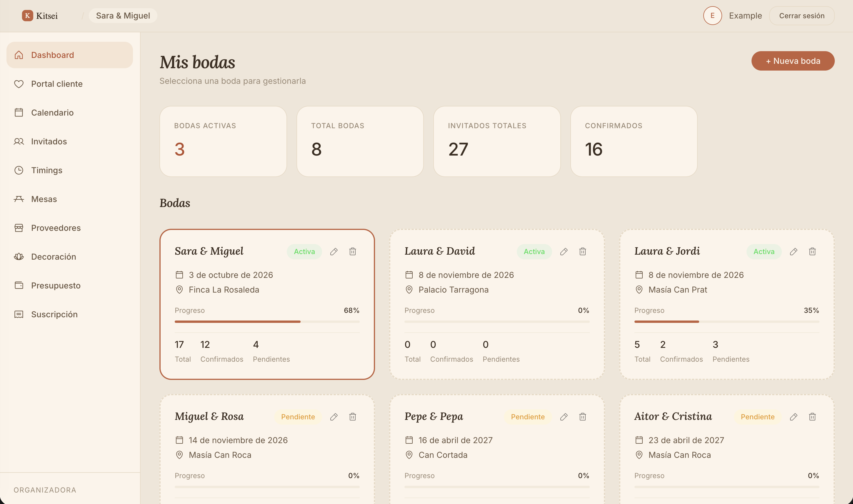Image resolution: width=853 pixels, height=504 pixels.
Task: Click the Laura & Jordi progress bar
Action: [727, 322]
